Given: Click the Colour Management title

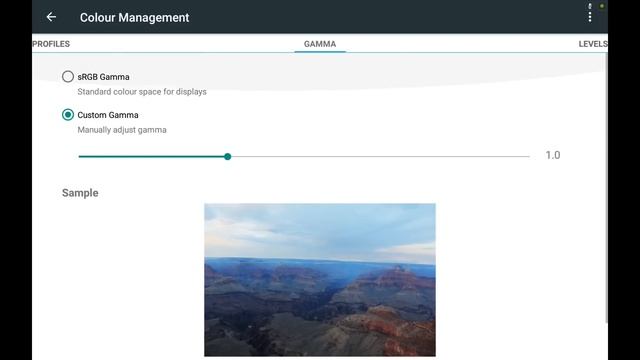Looking at the screenshot, I should (x=135, y=18).
